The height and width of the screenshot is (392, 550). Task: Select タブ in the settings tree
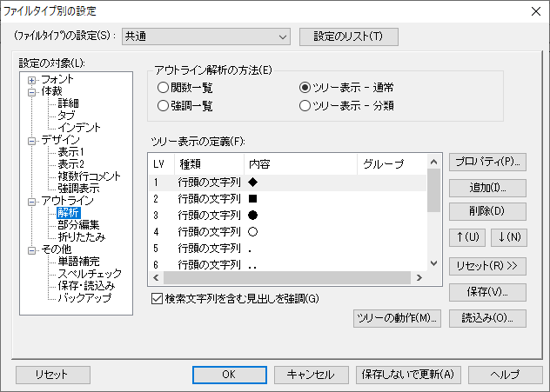(66, 116)
